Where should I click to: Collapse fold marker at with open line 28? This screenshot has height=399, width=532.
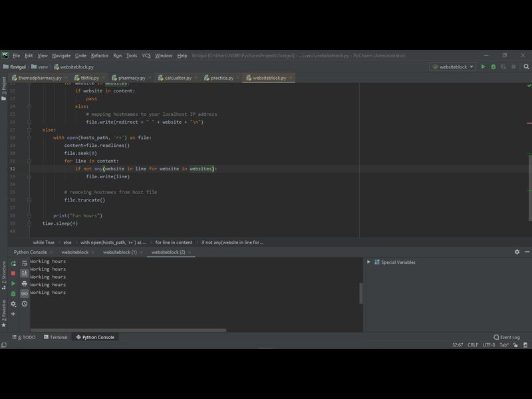pyautogui.click(x=29, y=138)
